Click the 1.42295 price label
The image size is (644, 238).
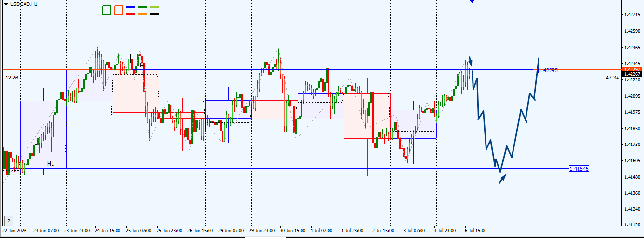[548, 70]
